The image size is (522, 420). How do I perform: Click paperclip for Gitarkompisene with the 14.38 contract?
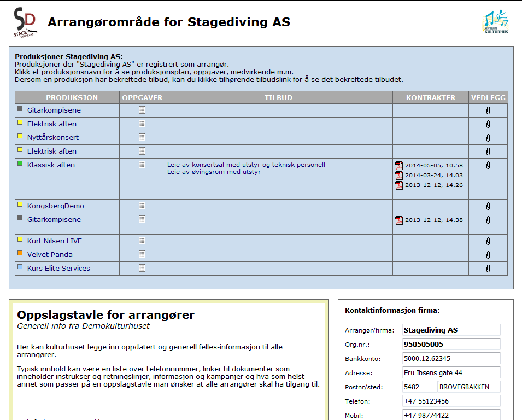point(488,220)
